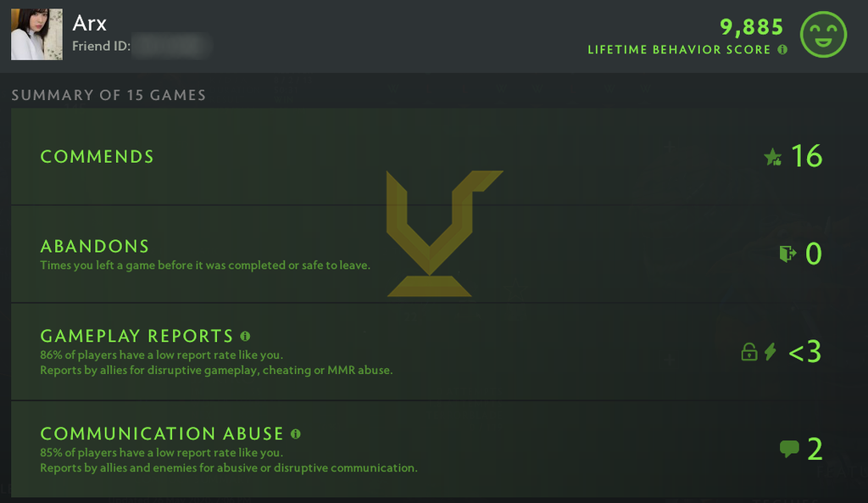Screen dimensions: 868x503
Task: Click the commends star thumbs-up icon
Action: (773, 157)
